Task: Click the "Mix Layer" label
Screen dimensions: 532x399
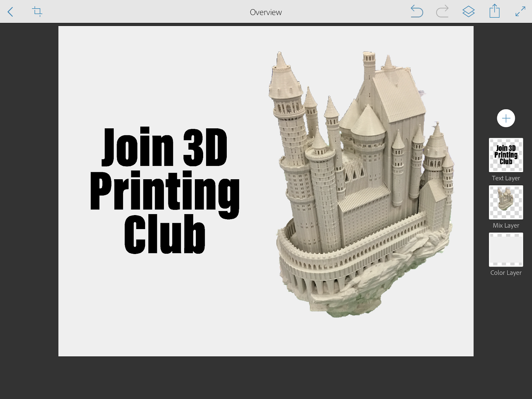Action: coord(506,225)
